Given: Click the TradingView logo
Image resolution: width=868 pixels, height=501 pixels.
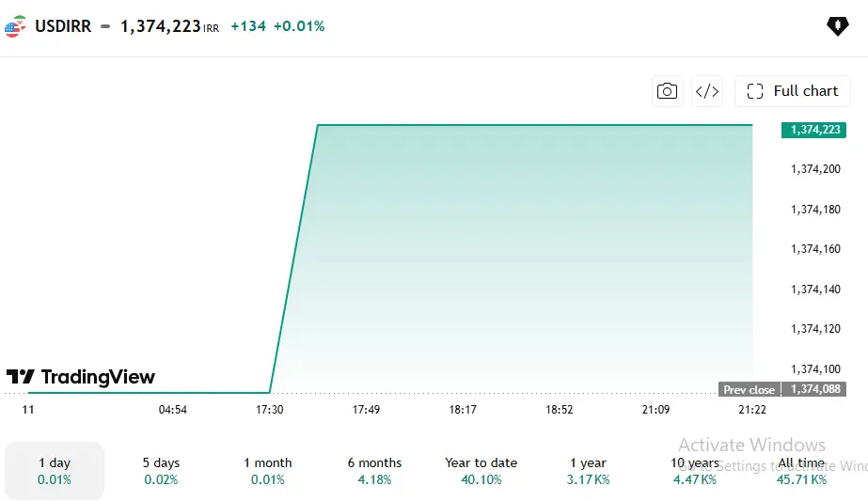Looking at the screenshot, I should coord(81,377).
